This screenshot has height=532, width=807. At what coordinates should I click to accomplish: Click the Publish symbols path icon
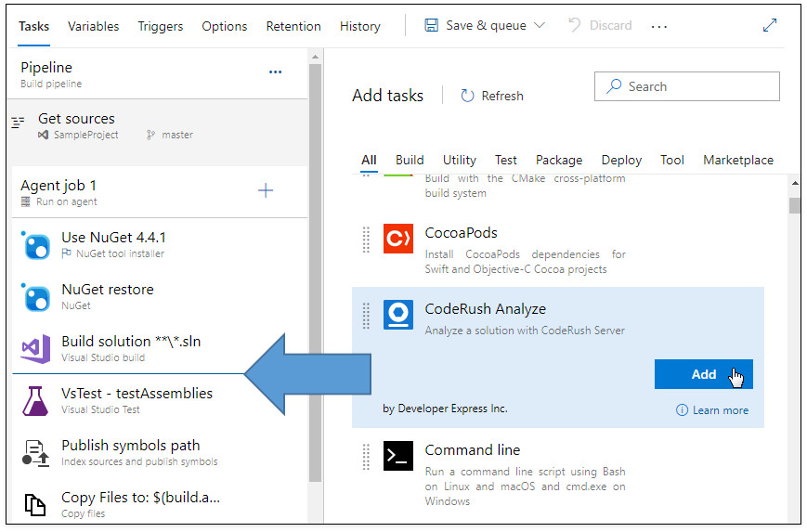35,453
